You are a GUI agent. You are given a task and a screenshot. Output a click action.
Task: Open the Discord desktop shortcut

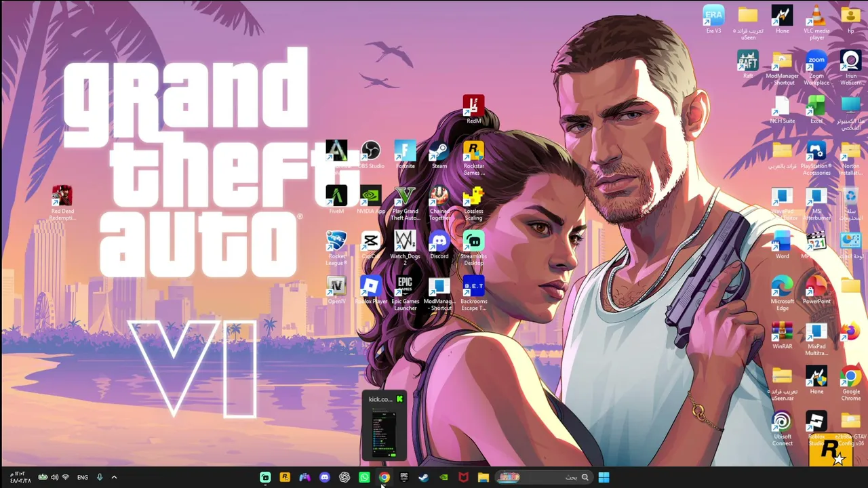pos(439,245)
